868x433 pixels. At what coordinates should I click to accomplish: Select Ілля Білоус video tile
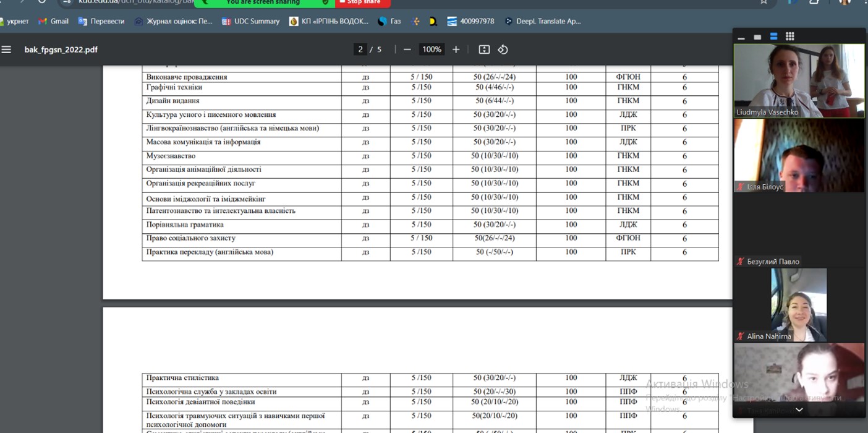799,155
